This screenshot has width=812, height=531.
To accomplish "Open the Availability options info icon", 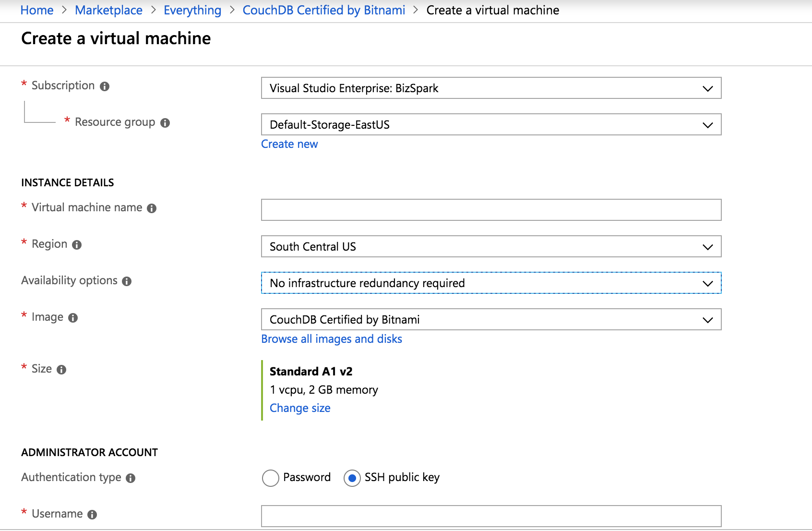I will (127, 281).
